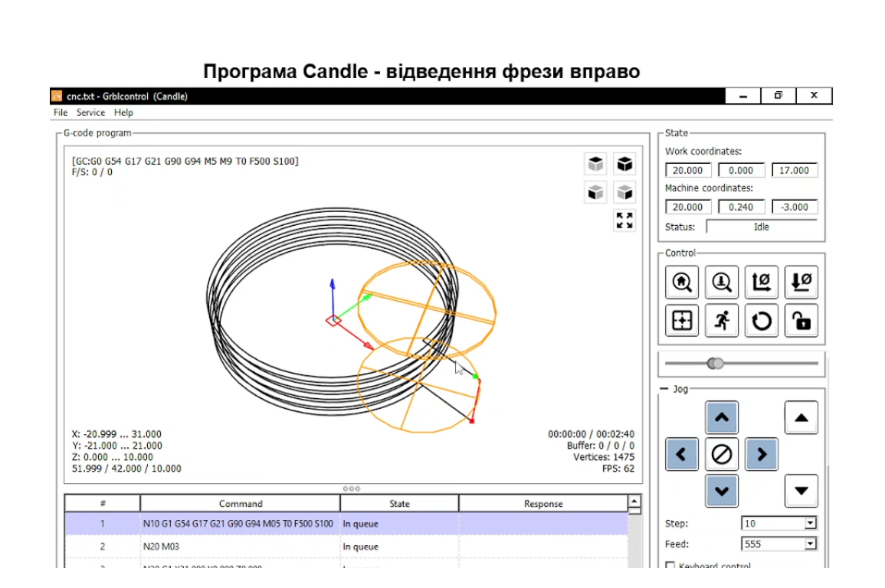Switch to the all-black cube isometric view
This screenshot has height=588, width=885.
click(625, 164)
